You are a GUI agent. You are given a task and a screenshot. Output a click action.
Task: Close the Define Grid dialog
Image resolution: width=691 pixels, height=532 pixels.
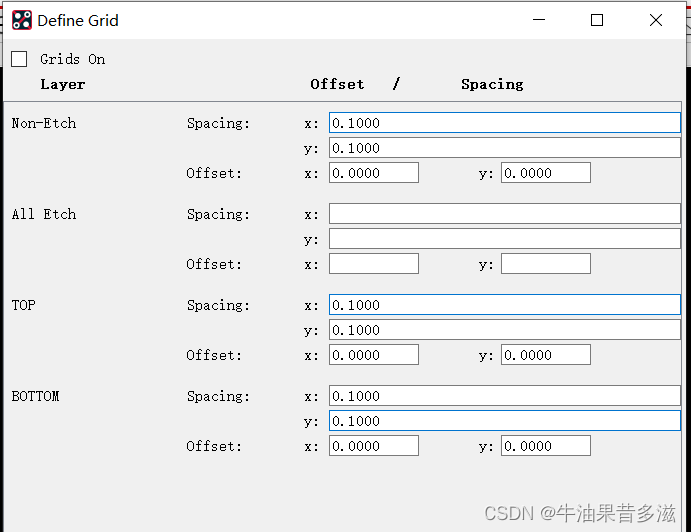(x=656, y=20)
